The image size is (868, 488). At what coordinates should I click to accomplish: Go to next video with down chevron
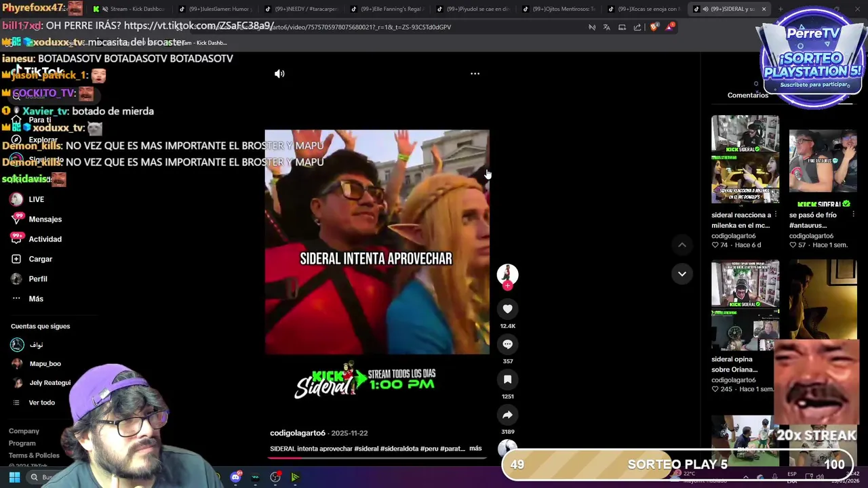[x=682, y=274]
